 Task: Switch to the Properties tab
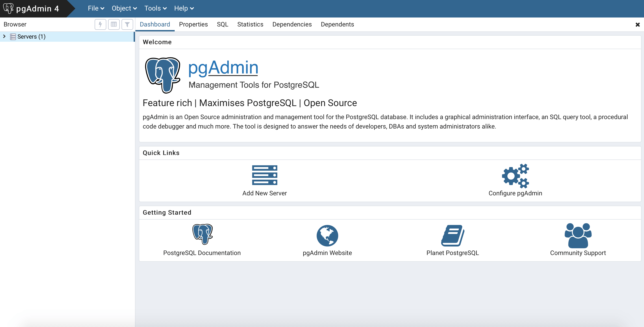click(193, 24)
